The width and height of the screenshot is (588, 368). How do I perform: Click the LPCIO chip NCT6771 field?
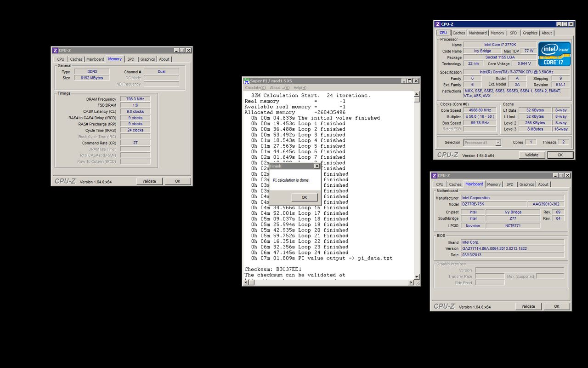point(513,226)
